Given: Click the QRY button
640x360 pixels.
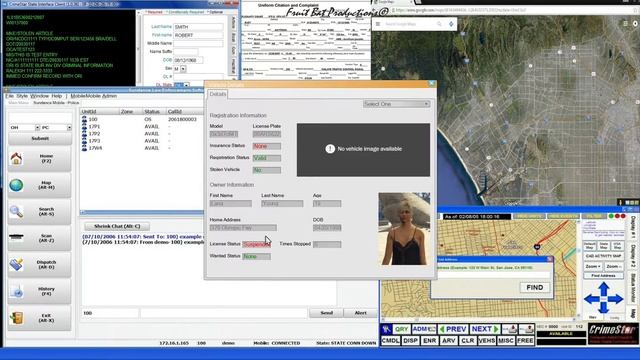Looking at the screenshot, I should point(401,329).
